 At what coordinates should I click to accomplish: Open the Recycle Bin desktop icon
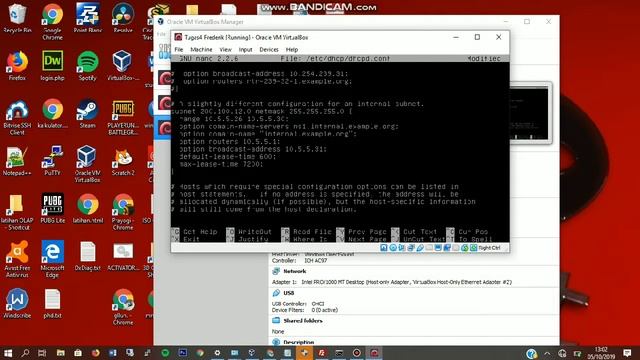[x=17, y=19]
